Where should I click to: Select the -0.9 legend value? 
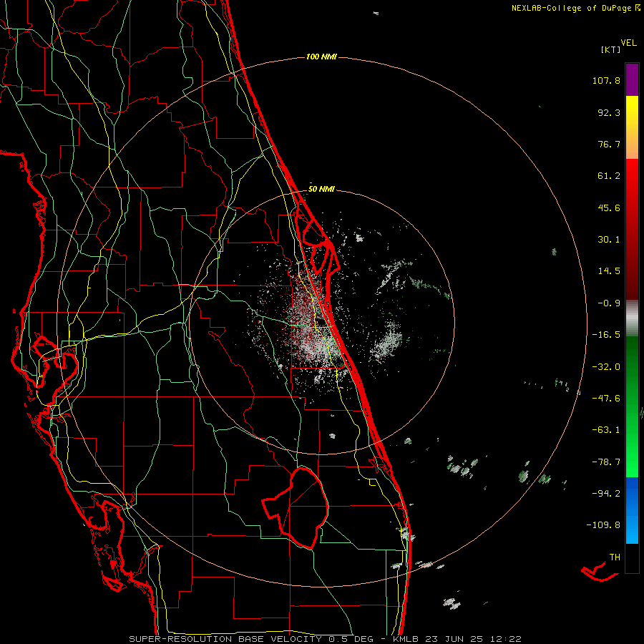(x=609, y=303)
